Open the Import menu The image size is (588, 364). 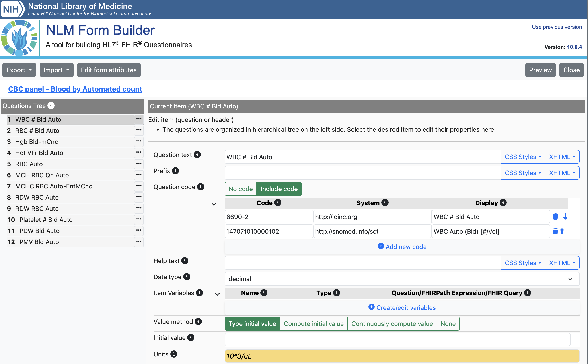pos(56,70)
